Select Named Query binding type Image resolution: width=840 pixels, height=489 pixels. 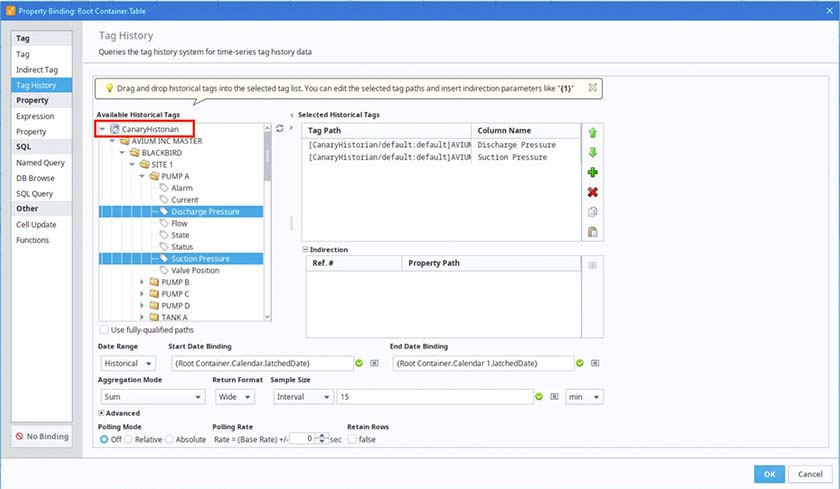click(x=40, y=162)
